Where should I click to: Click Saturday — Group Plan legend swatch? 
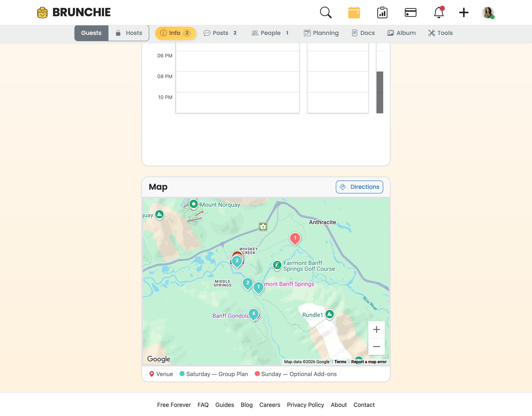coord(182,374)
